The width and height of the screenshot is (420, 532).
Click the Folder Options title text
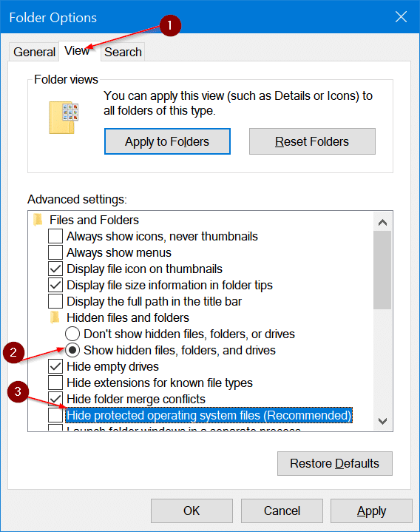(53, 18)
